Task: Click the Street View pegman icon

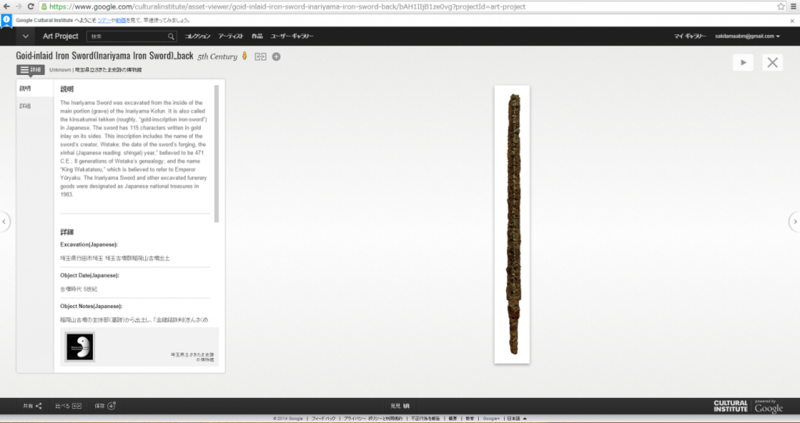Action: coord(244,56)
